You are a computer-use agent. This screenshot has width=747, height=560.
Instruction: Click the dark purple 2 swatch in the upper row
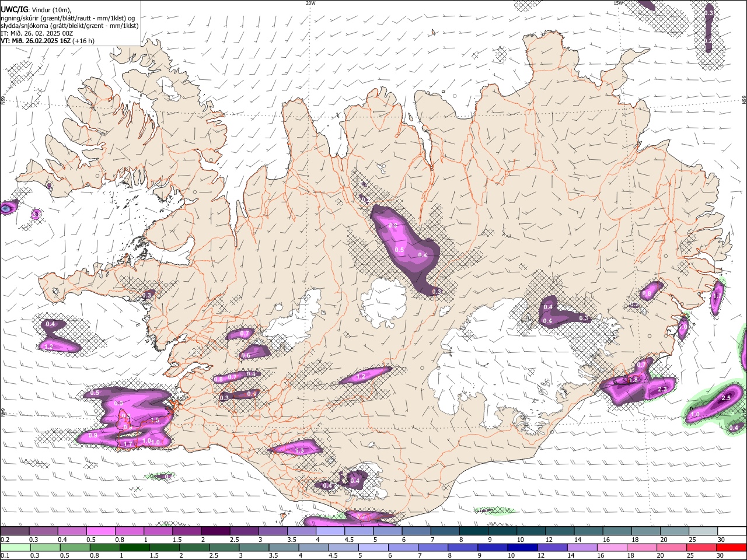tap(215, 531)
